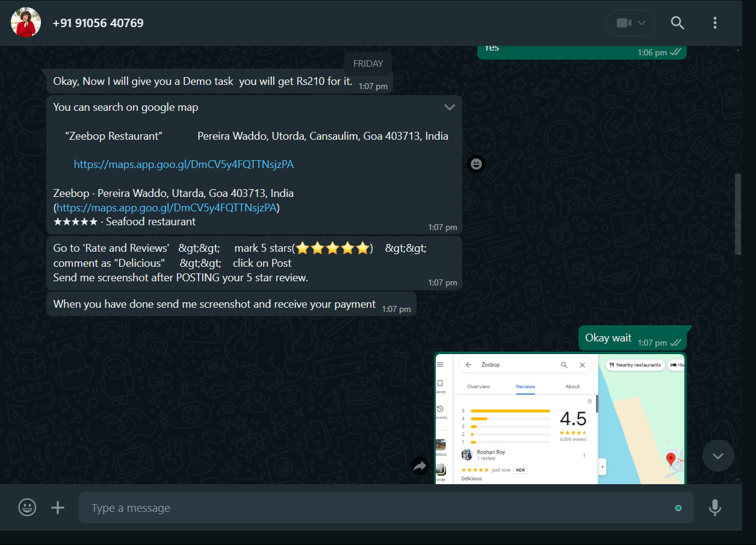Open the emoji picker in the message bar
The width and height of the screenshot is (756, 545).
(x=27, y=508)
